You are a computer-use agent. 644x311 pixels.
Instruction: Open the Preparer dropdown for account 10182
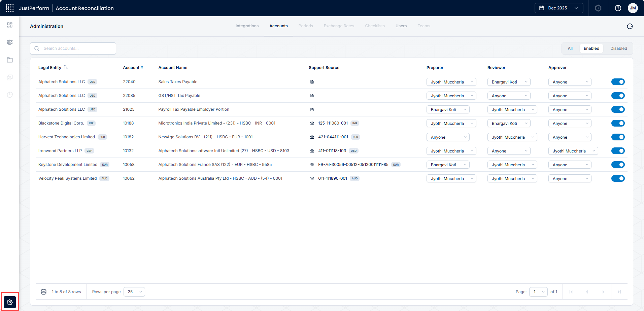pos(448,137)
